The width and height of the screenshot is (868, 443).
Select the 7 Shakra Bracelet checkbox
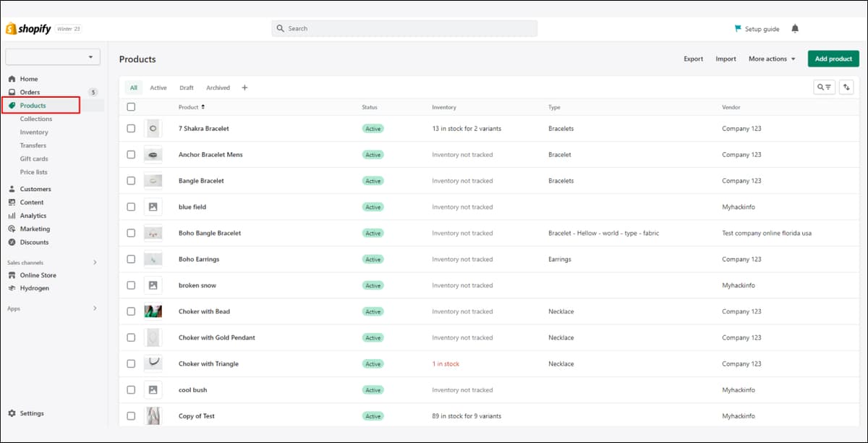click(x=131, y=128)
